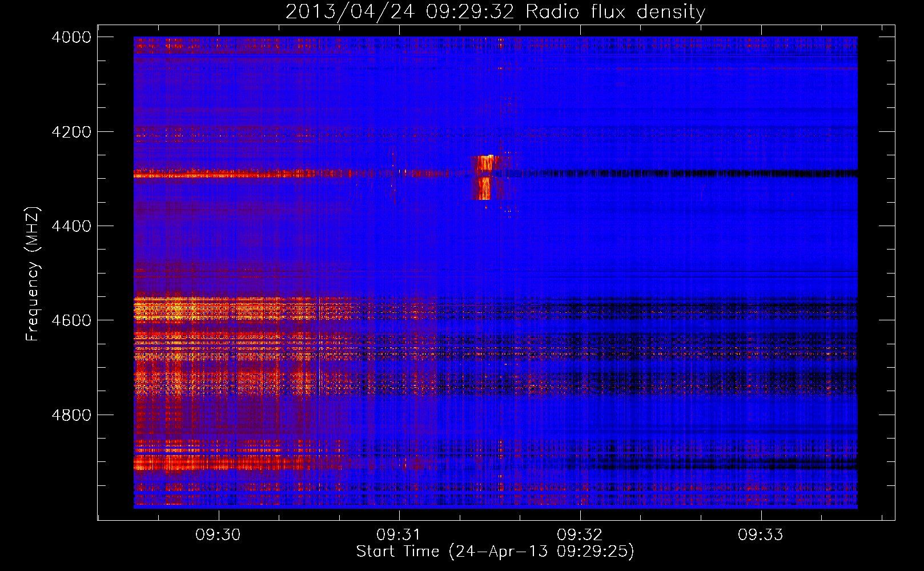Viewport: 924px width, 571px height.
Task: Click the bright yellow-red burst near 4300 MHz
Action: pyautogui.click(x=484, y=177)
